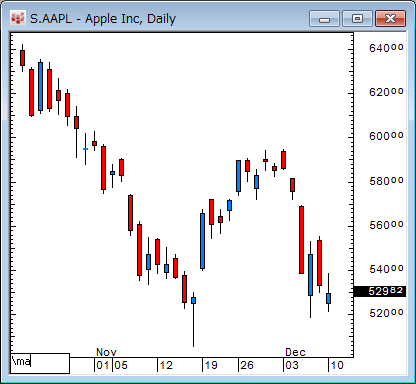Click the 01 date label on time axis
The height and width of the screenshot is (384, 416).
pyautogui.click(x=103, y=365)
